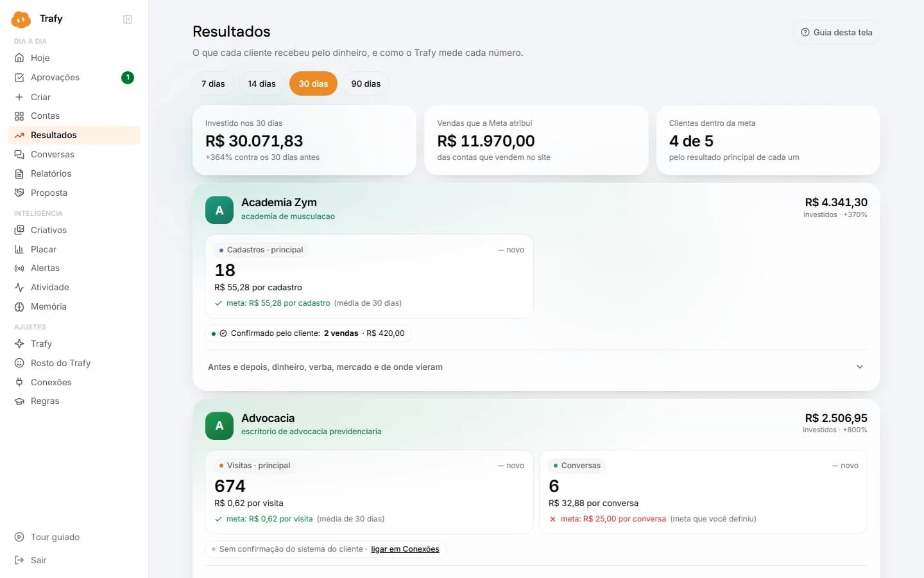
Task: Click the Conversas metric tag in Advocacia
Action: pyautogui.click(x=577, y=466)
